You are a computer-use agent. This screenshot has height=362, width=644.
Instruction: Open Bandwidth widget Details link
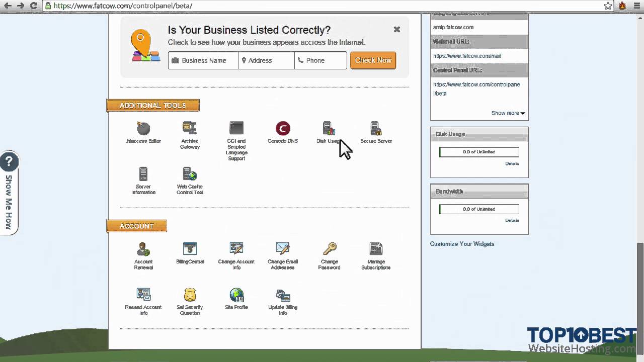(x=512, y=220)
